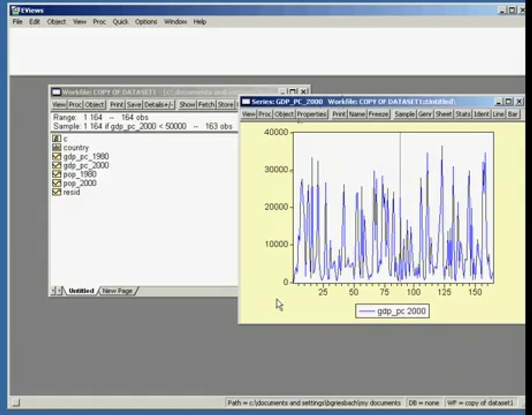
Task: Click Sample button in Series window
Action: (x=404, y=114)
